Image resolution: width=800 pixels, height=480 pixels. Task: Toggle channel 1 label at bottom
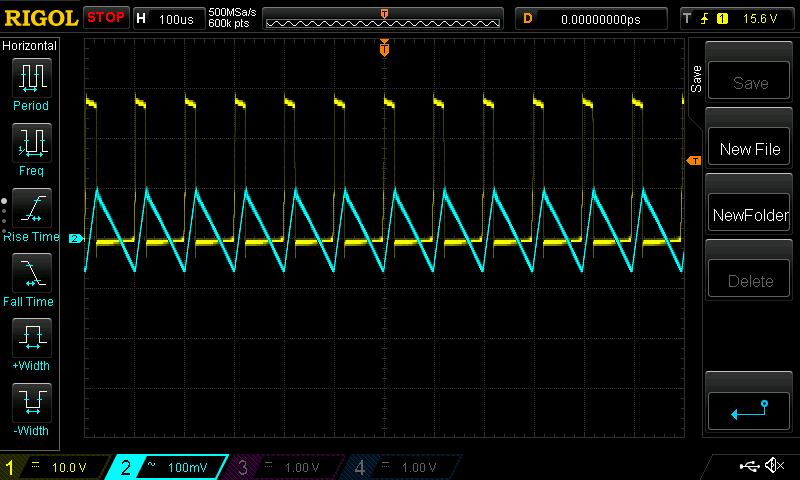coord(9,467)
